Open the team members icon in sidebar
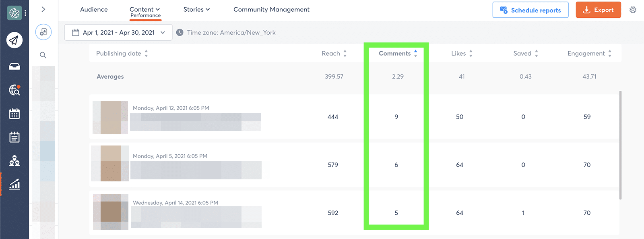 (14, 161)
